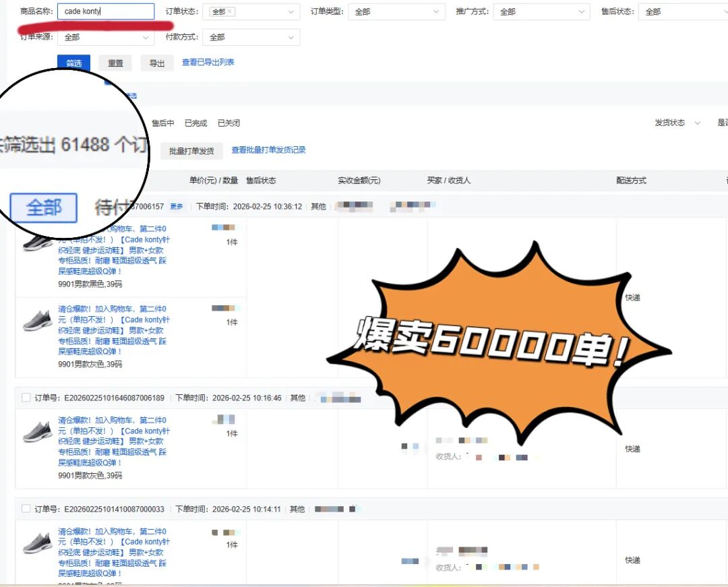This screenshot has height=587, width=728.
Task: Open the 订单来源 dropdown
Action: [x=106, y=37]
